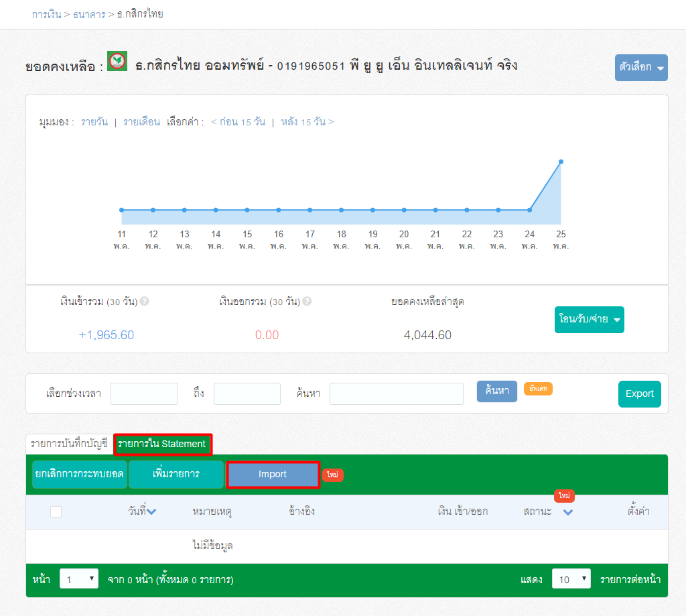The image size is (686, 616).
Task: Click the 4,044.60 latest balance value
Action: click(427, 335)
